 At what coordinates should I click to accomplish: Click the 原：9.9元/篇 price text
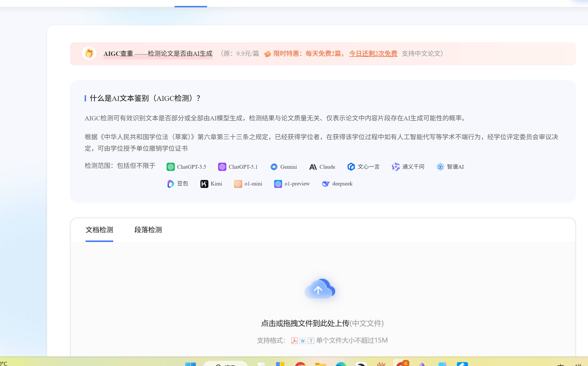coord(240,54)
